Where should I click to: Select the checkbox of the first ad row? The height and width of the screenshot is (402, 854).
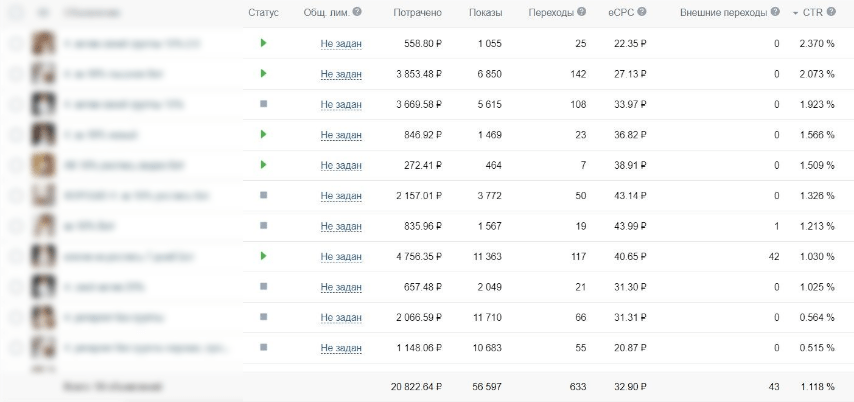pyautogui.click(x=16, y=44)
